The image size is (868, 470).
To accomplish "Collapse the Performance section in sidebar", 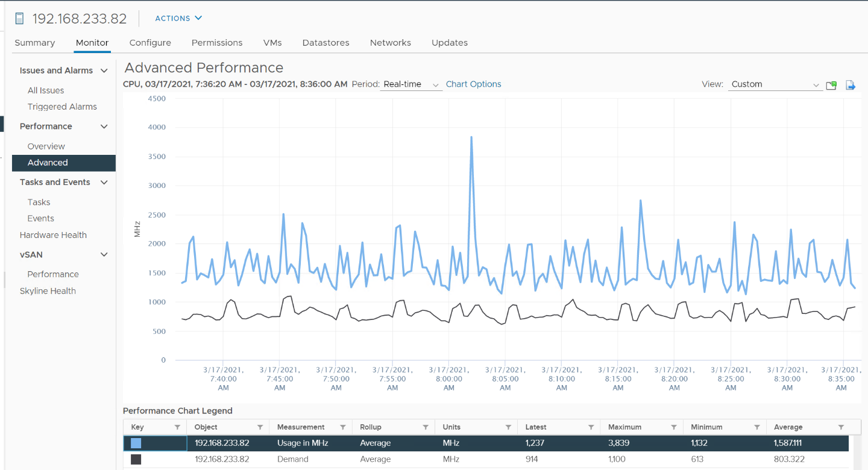I will 104,127.
